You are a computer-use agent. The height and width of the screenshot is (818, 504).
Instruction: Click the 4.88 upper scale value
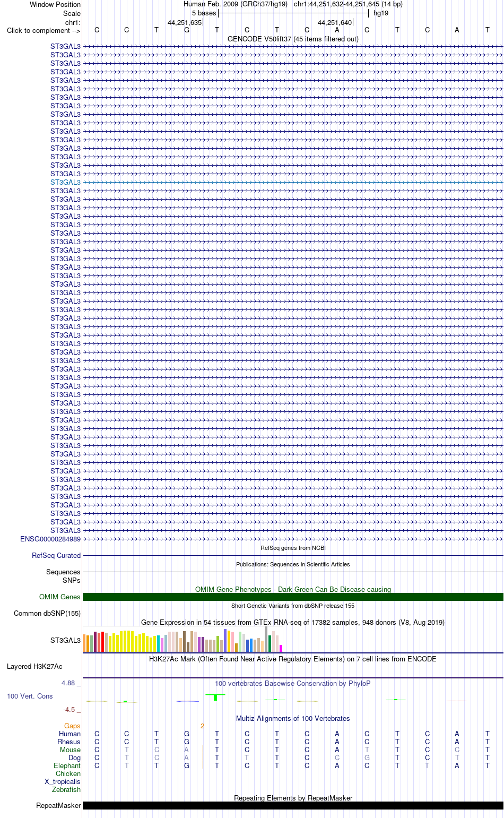coord(68,683)
